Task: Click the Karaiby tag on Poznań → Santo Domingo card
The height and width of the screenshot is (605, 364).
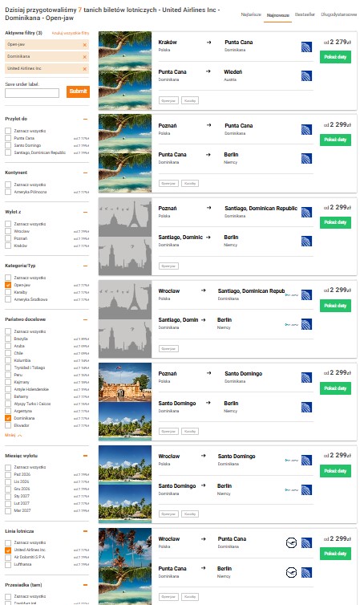Action: [x=190, y=432]
